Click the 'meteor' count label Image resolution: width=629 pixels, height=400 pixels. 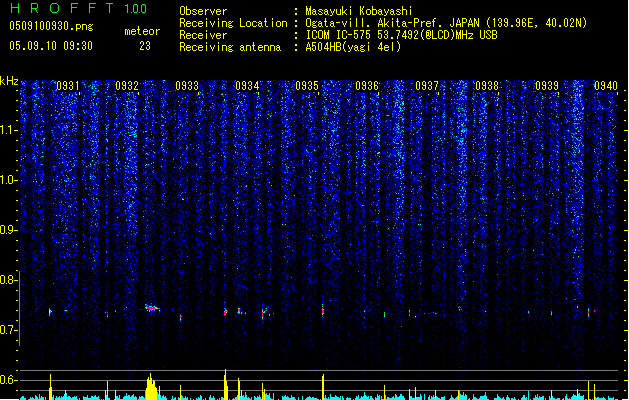coord(142,31)
